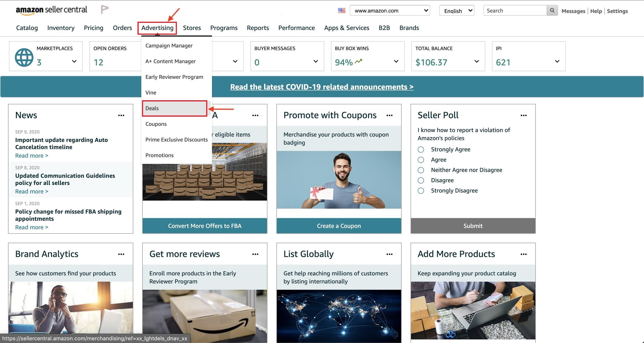The height and width of the screenshot is (343, 644).
Task: Choose A+ Content Manager menu entry
Action: [171, 61]
